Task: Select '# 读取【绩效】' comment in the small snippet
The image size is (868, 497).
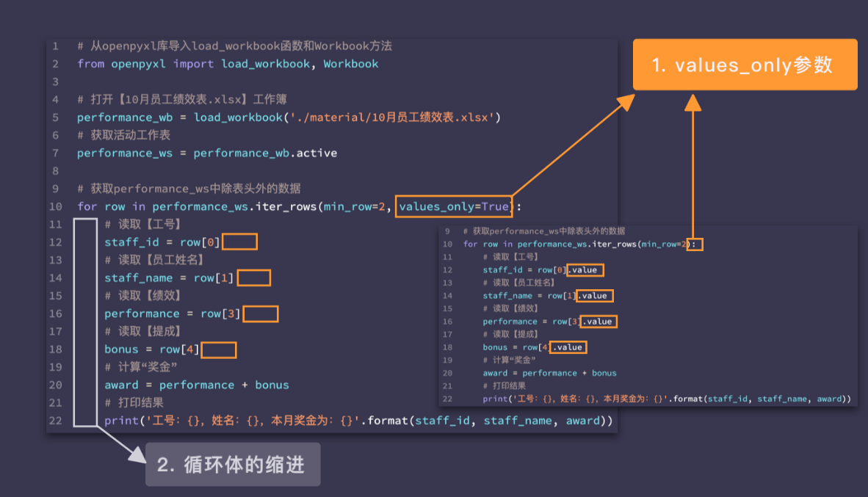Action: coord(510,308)
